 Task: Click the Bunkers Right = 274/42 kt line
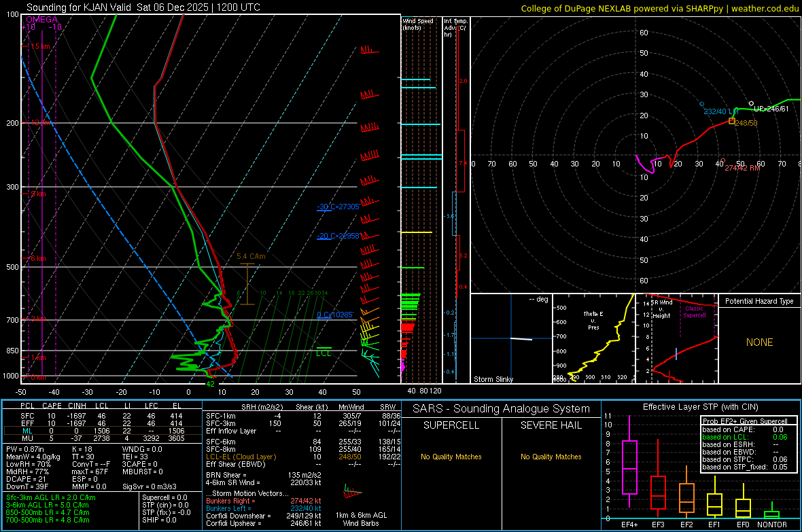(x=264, y=501)
